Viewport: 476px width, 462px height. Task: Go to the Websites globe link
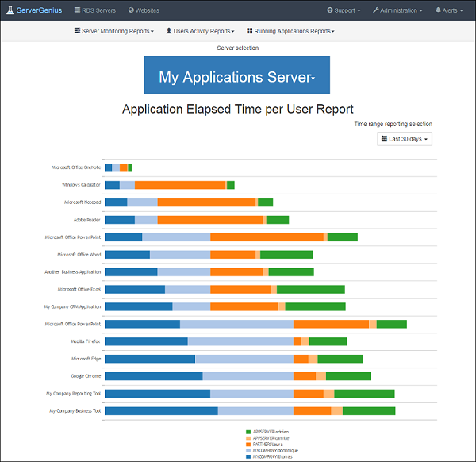click(x=144, y=10)
